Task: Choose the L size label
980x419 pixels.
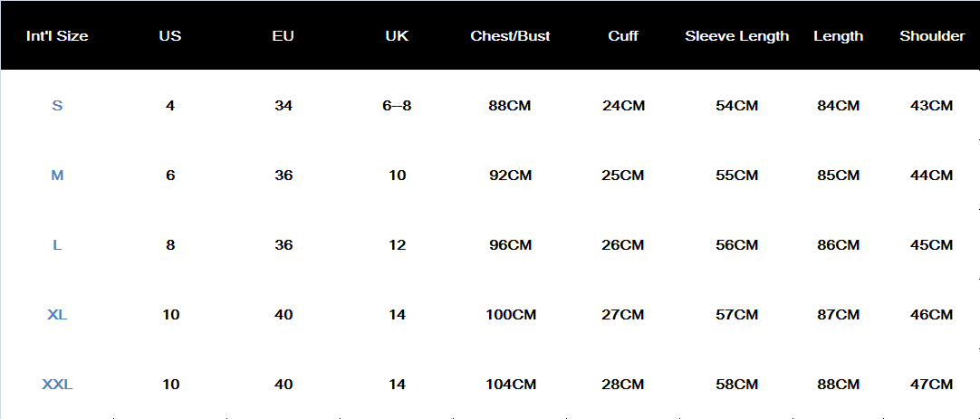Action: point(57,245)
